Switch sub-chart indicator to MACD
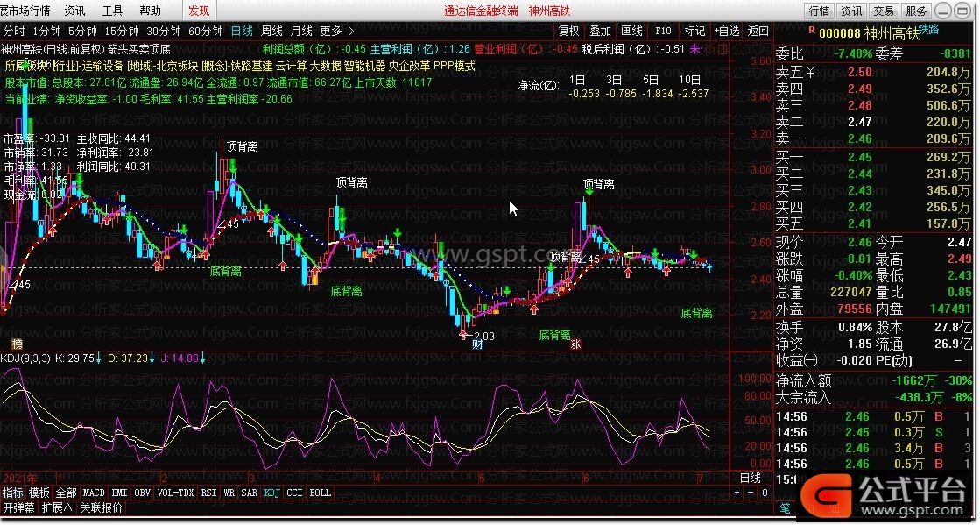Image resolution: width=980 pixels, height=525 pixels. pyautogui.click(x=94, y=493)
